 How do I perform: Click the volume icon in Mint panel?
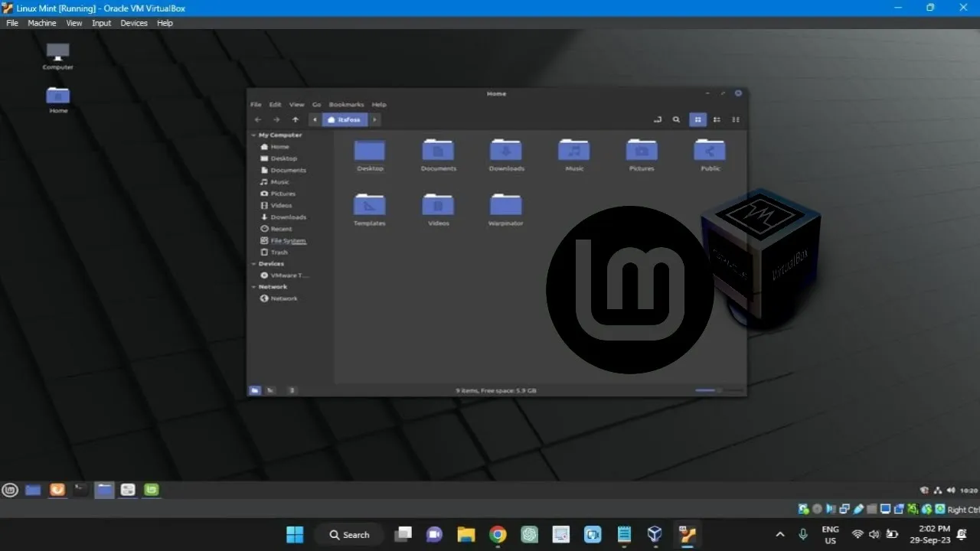[951, 491]
